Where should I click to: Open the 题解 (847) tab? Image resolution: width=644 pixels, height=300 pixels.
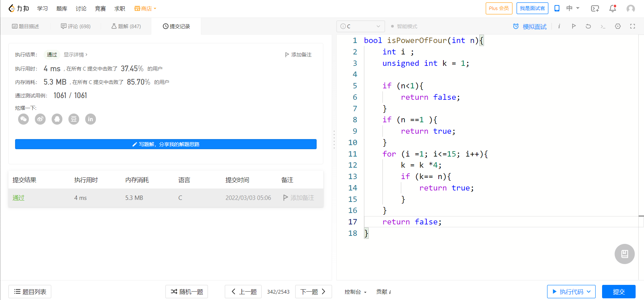click(126, 26)
